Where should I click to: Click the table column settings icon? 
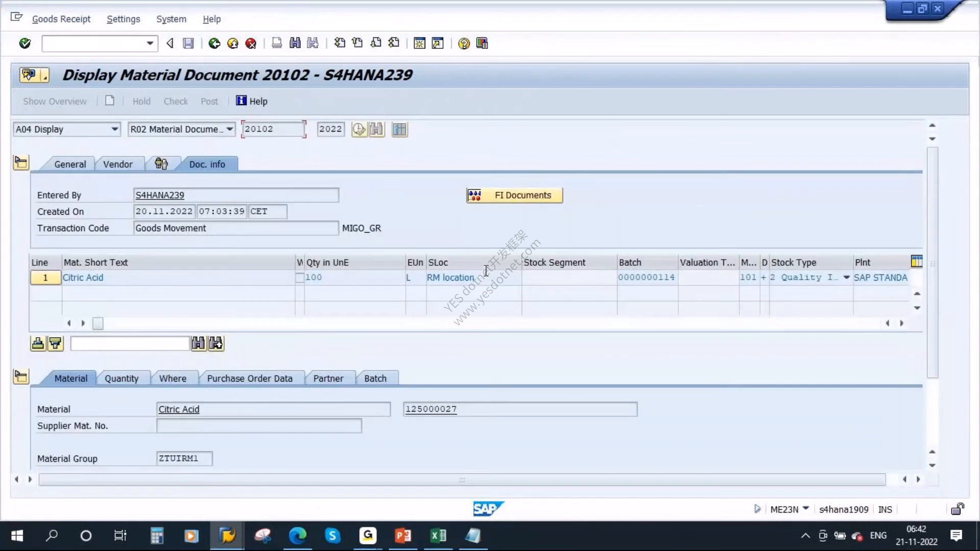click(x=917, y=262)
